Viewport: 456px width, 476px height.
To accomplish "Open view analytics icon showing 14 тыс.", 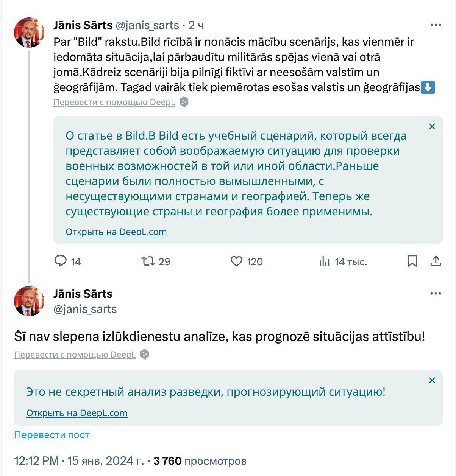I will point(325,261).
